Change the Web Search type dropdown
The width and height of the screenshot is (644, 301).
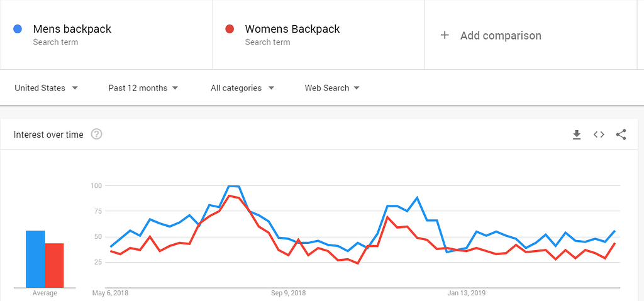point(332,88)
